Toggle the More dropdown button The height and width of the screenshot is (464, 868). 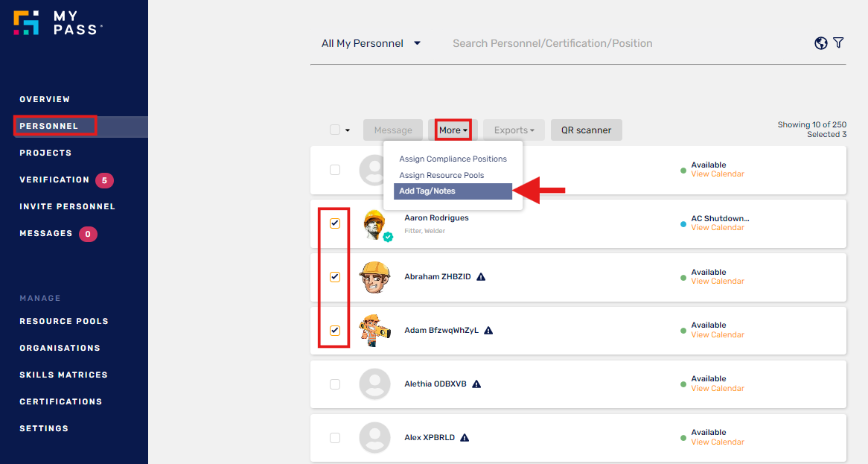point(453,130)
